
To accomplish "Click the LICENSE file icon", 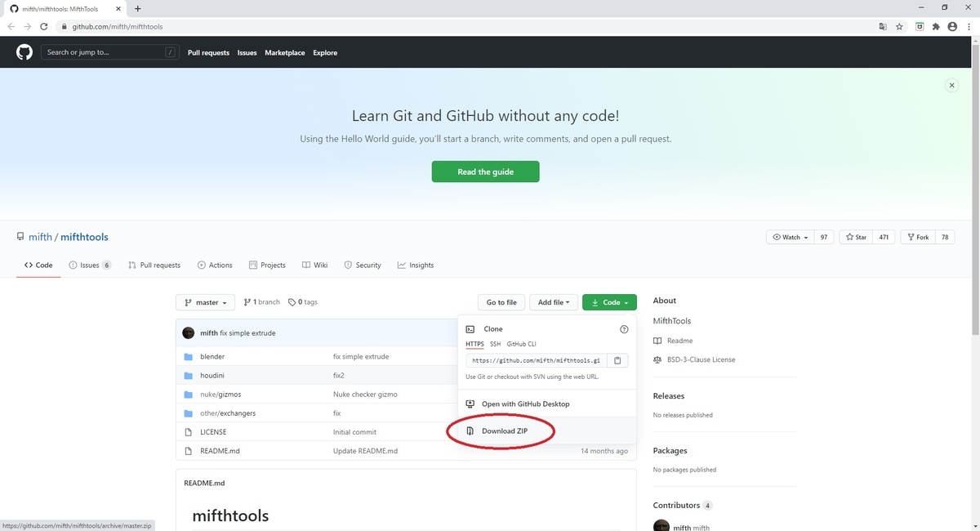I will tap(188, 432).
